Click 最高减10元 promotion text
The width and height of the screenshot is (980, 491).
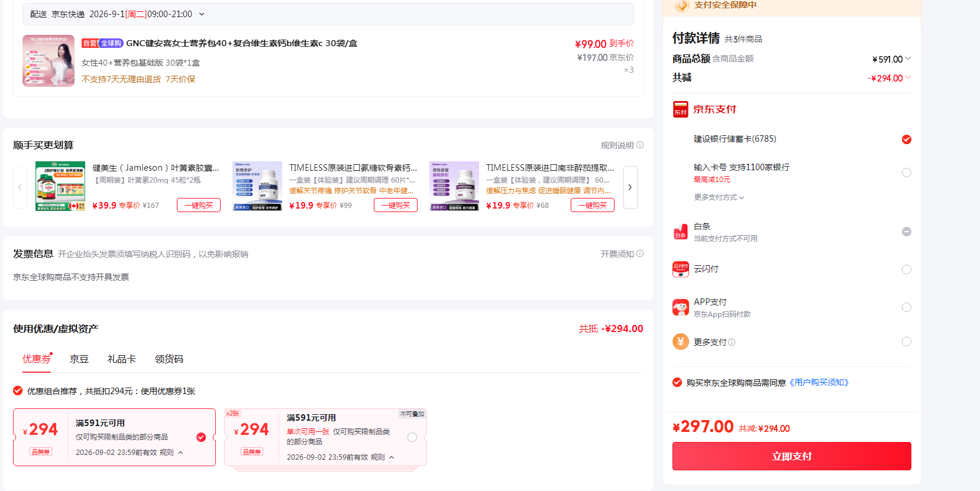(712, 180)
